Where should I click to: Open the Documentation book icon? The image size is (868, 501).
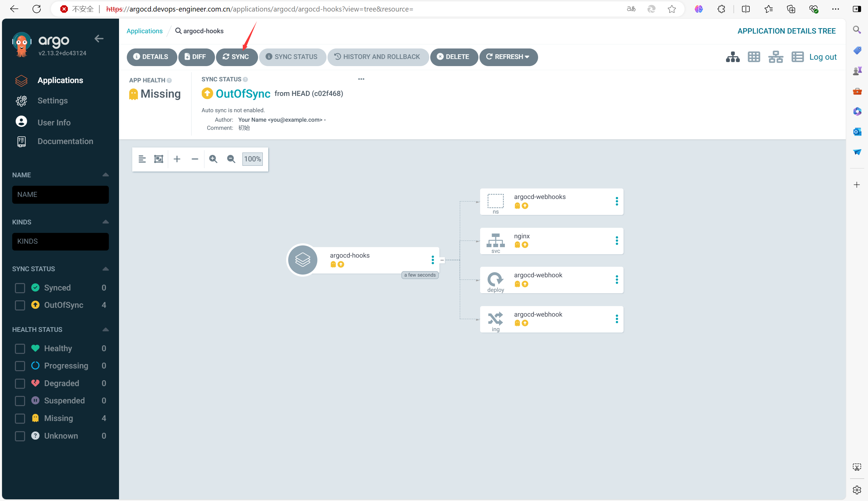click(21, 141)
